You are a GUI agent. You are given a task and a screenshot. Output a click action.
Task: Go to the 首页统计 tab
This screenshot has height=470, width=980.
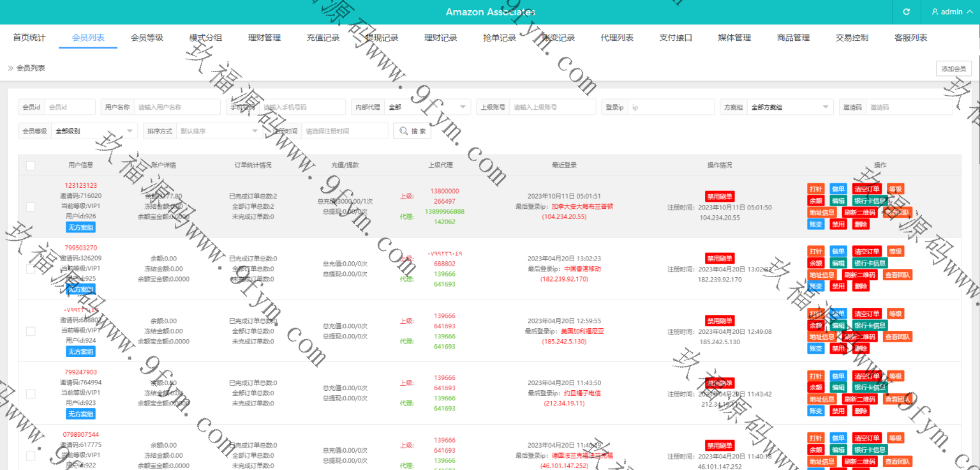(29, 38)
